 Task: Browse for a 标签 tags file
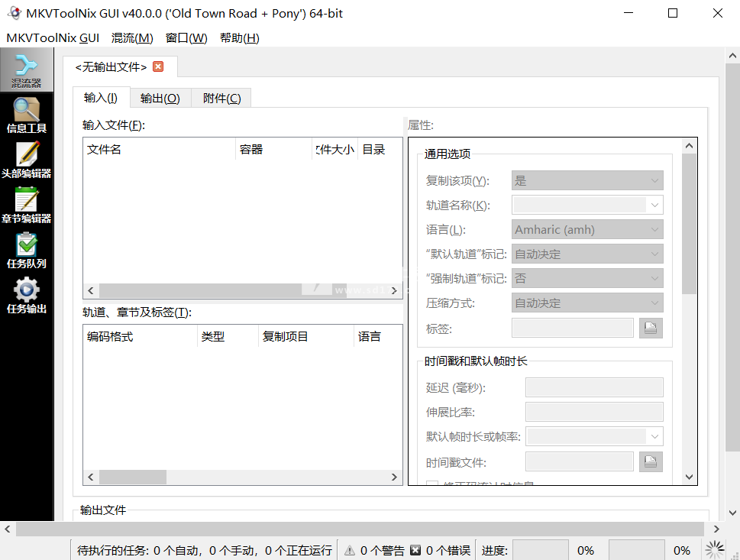coord(651,328)
